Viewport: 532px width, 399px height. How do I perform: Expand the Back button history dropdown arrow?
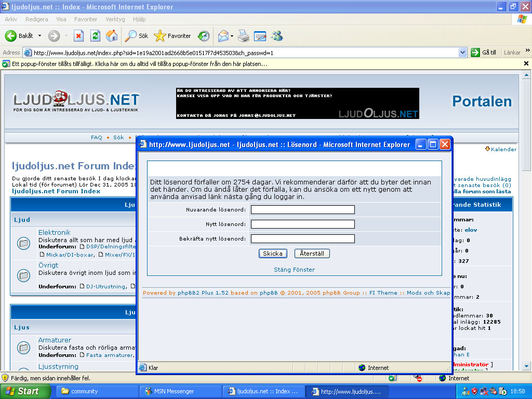[39, 36]
